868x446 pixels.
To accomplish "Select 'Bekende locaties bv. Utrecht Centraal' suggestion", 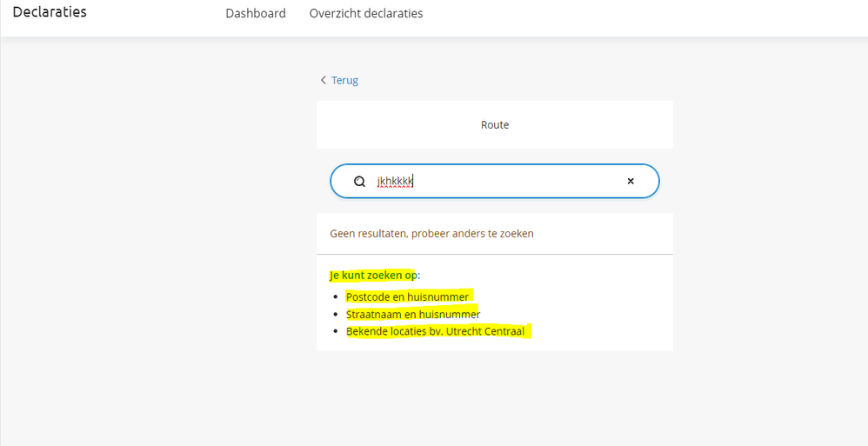I will (x=437, y=331).
